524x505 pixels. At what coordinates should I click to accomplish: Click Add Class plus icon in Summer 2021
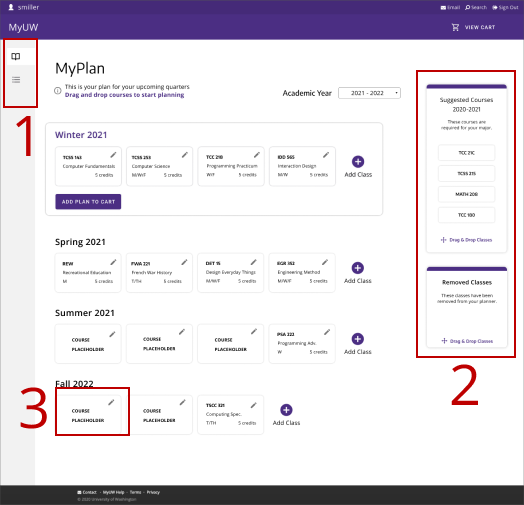click(358, 339)
